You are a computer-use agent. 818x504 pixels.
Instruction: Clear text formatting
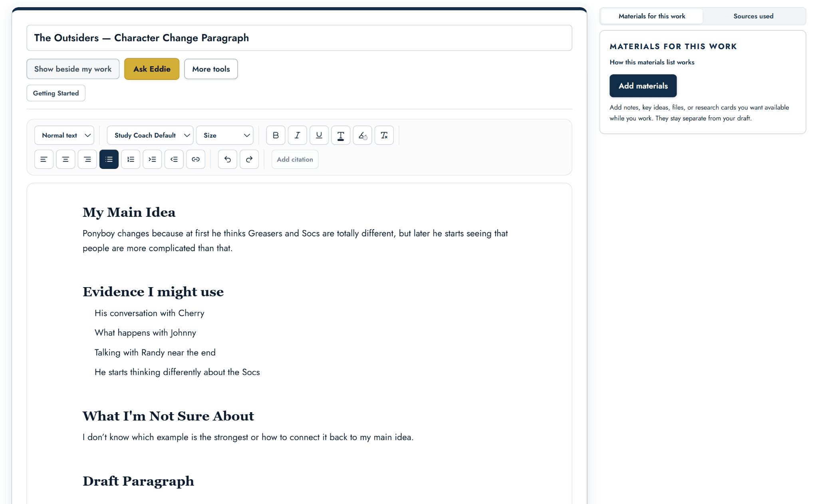384,135
